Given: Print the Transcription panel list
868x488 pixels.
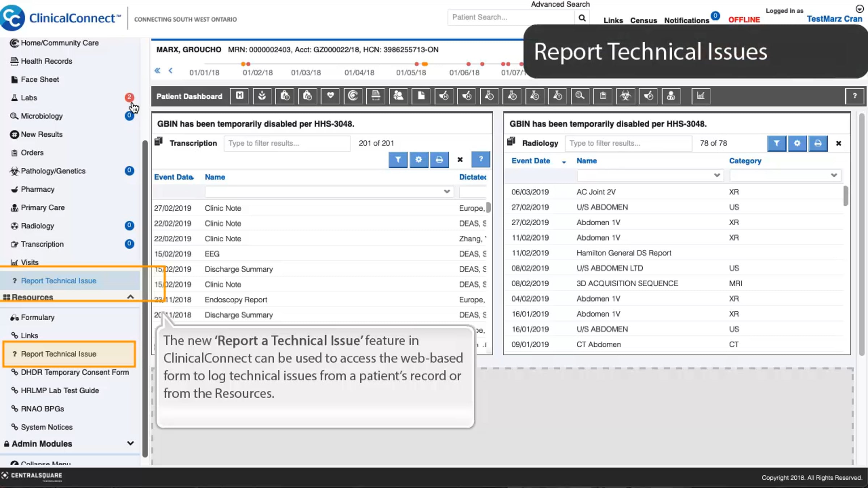Looking at the screenshot, I should [439, 159].
